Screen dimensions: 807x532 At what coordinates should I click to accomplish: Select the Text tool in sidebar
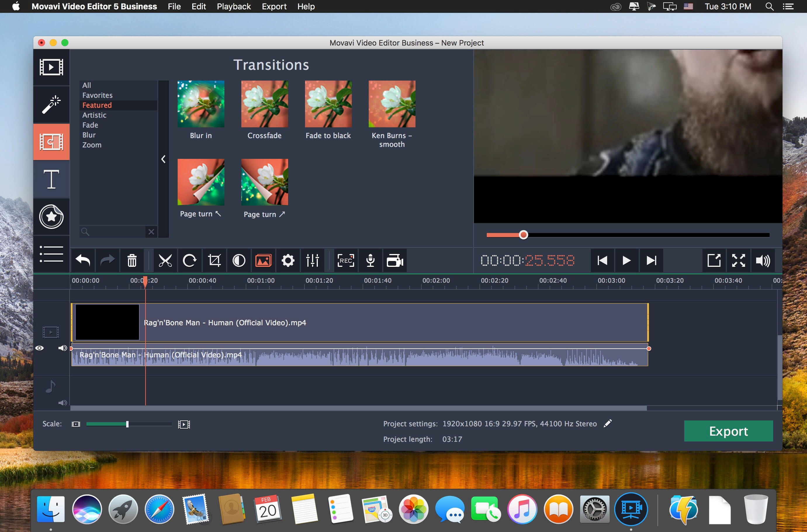pos(51,180)
